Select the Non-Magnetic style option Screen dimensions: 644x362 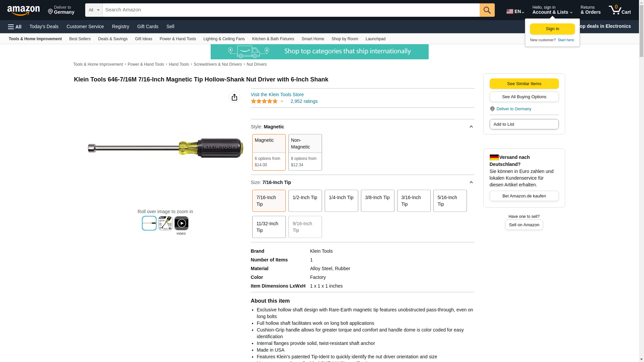coord(305,152)
